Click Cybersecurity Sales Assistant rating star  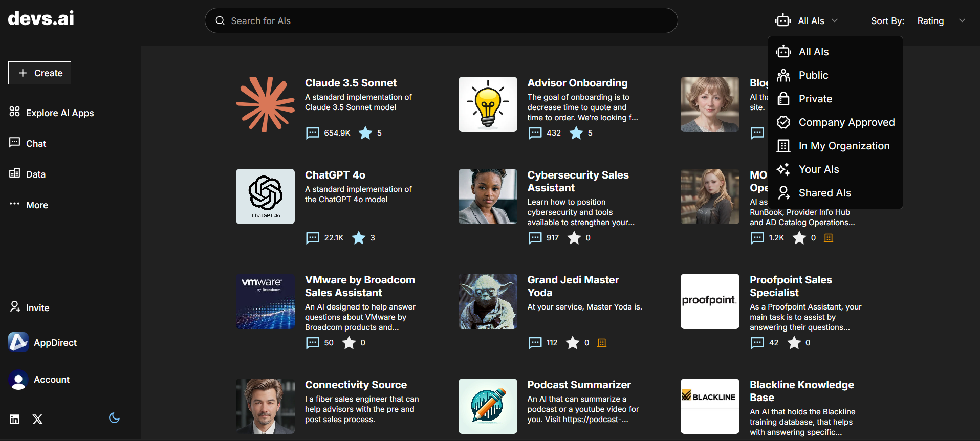point(574,238)
